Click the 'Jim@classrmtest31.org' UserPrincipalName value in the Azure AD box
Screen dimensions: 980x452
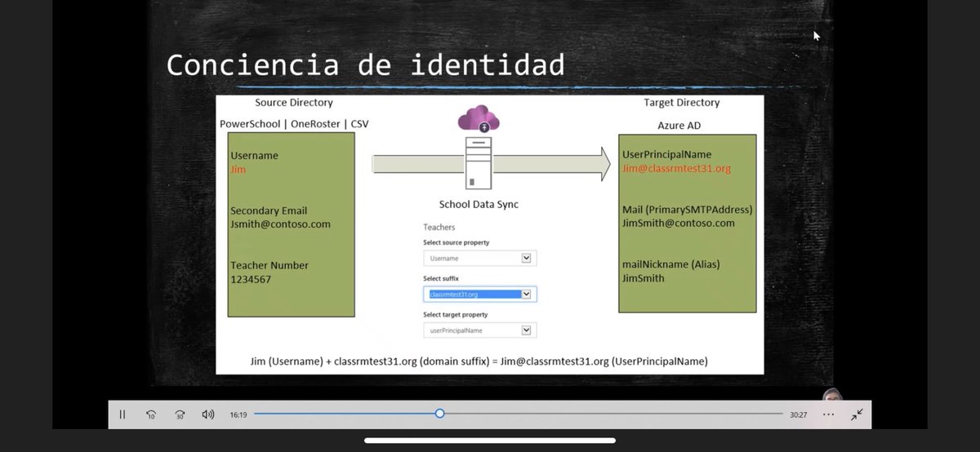(x=676, y=169)
